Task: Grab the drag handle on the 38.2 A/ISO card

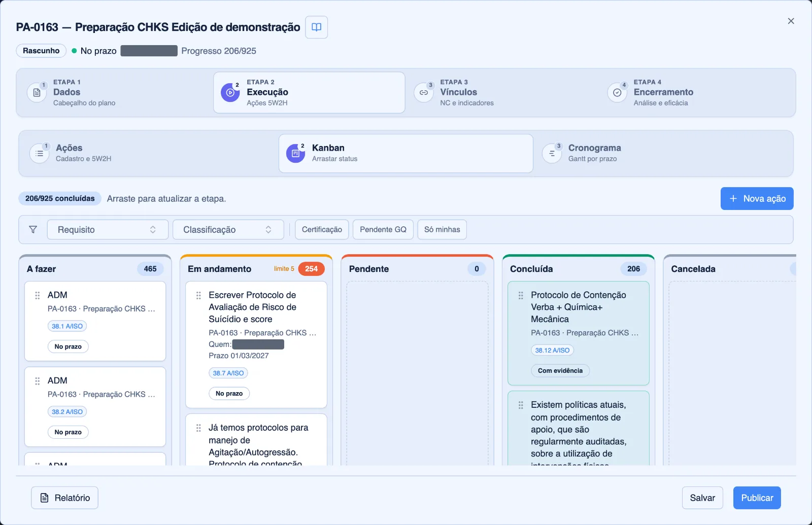Action: 37,381
